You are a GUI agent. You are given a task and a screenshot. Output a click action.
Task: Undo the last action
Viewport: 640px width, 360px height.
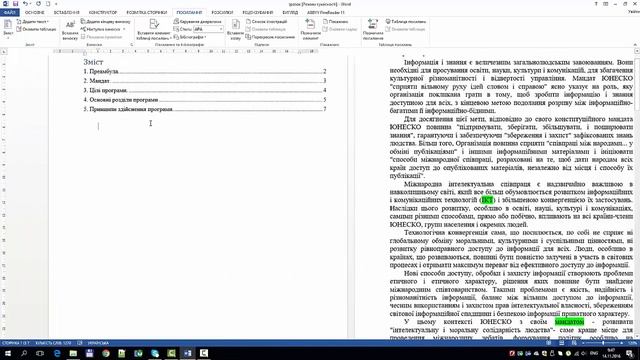click(25, 4)
